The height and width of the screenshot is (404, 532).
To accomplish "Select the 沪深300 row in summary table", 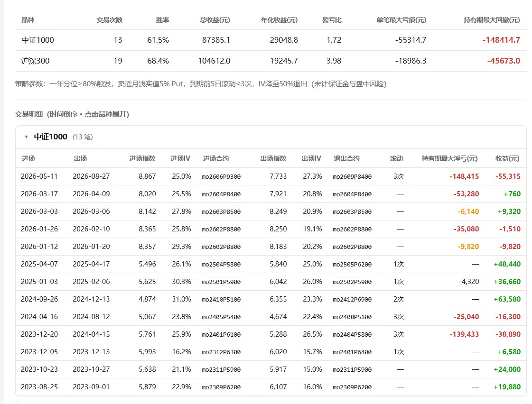I will coord(271,61).
